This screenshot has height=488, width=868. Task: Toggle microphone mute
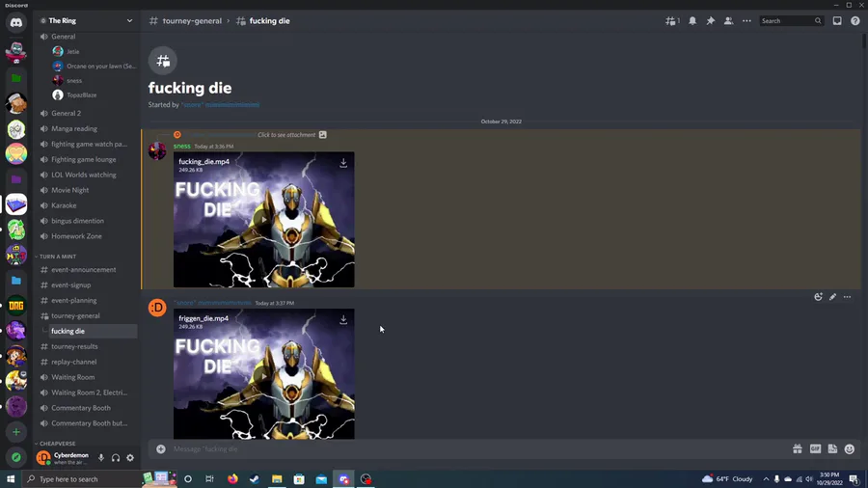click(x=101, y=457)
